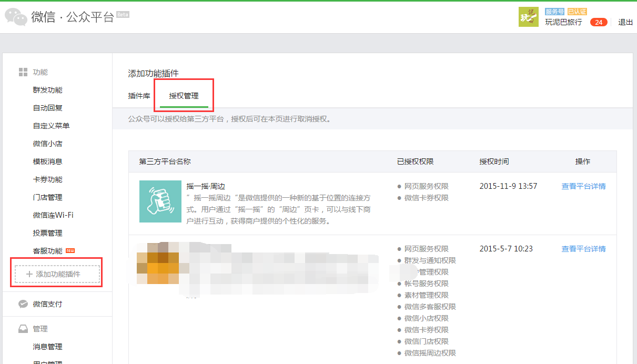Select 卡券功能 in the sidebar
Viewport: 637px width, 364px height.
(x=47, y=179)
